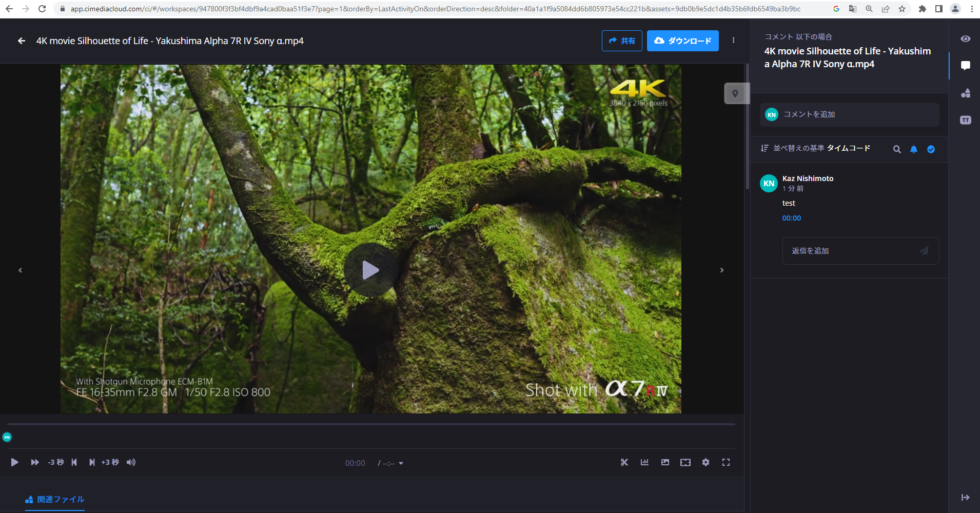Click the scissors trim clip icon

tap(624, 462)
